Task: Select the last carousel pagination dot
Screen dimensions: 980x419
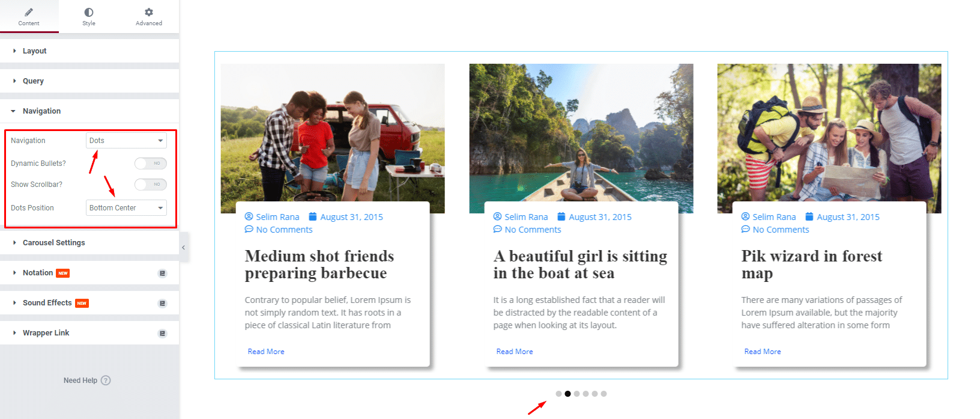Action: pos(603,394)
